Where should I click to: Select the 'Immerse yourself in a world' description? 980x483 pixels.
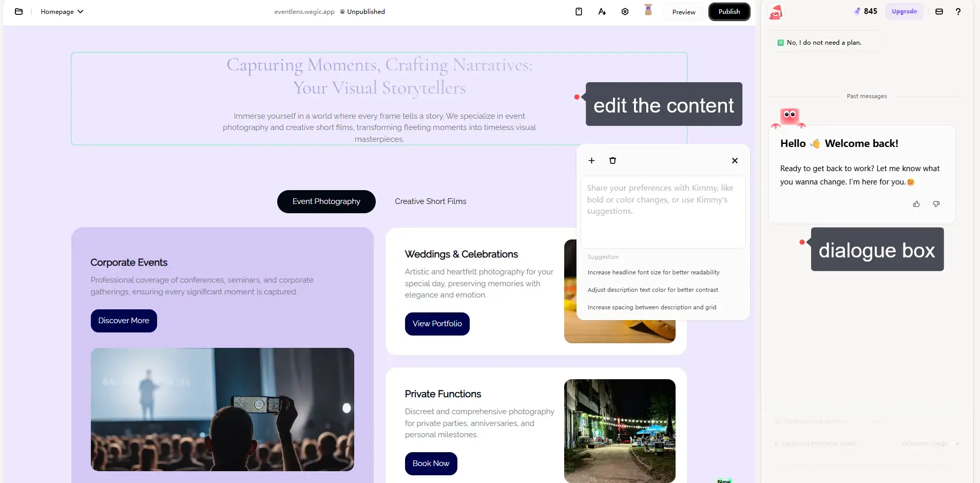[379, 127]
